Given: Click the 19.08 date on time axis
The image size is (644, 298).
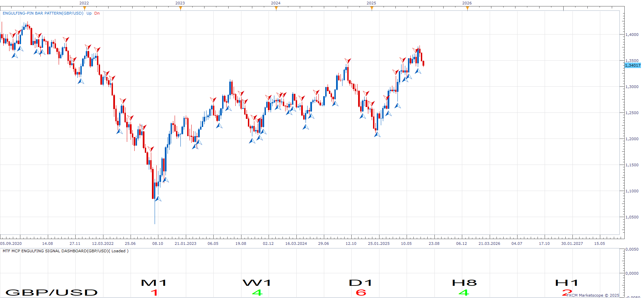Looking at the screenshot, I should [241, 243].
